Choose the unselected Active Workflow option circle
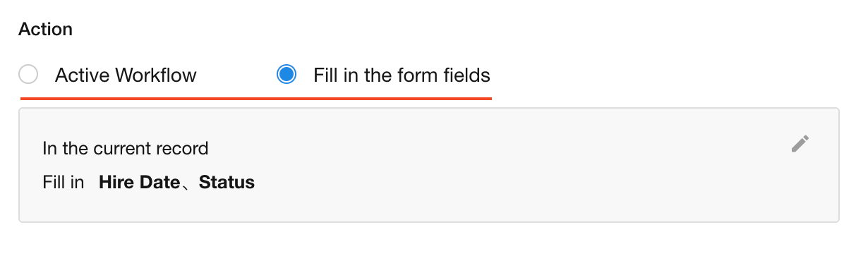Image resolution: width=868 pixels, height=268 pixels. click(x=28, y=75)
